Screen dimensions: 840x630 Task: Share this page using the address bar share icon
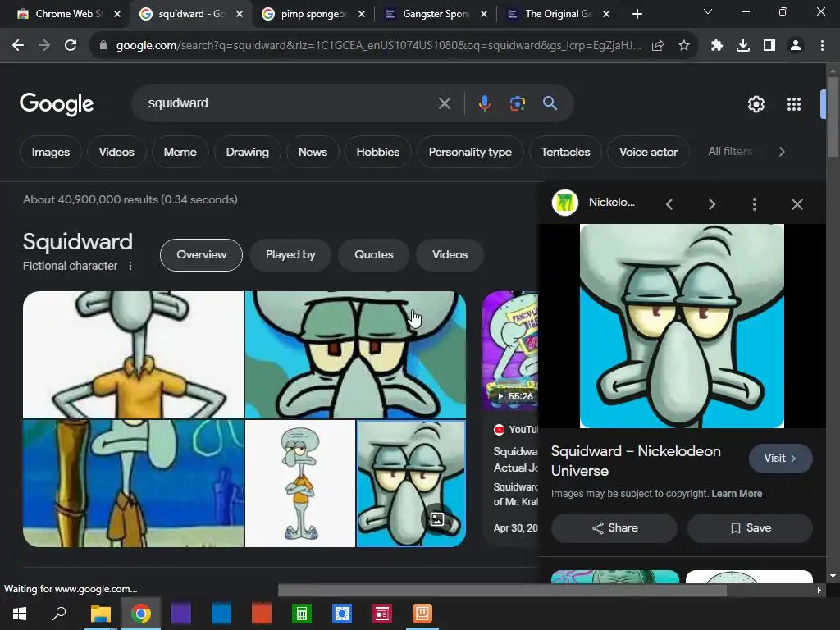pyautogui.click(x=658, y=46)
